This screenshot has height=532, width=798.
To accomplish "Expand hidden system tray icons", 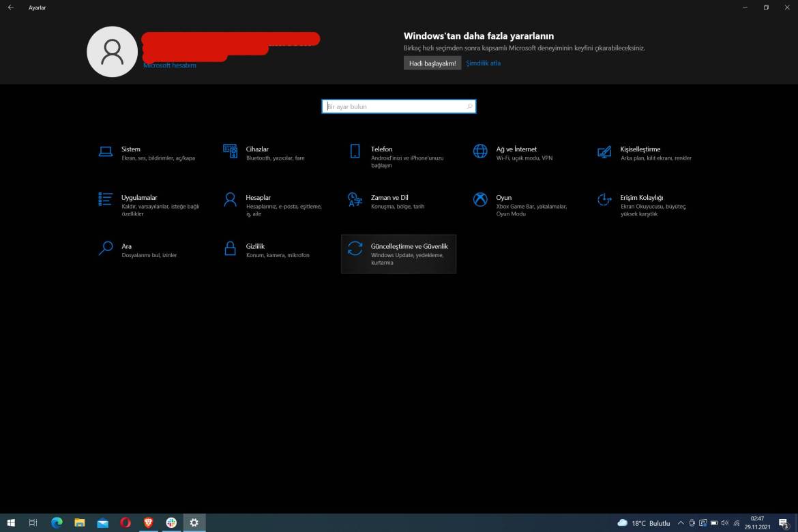I will (680, 522).
